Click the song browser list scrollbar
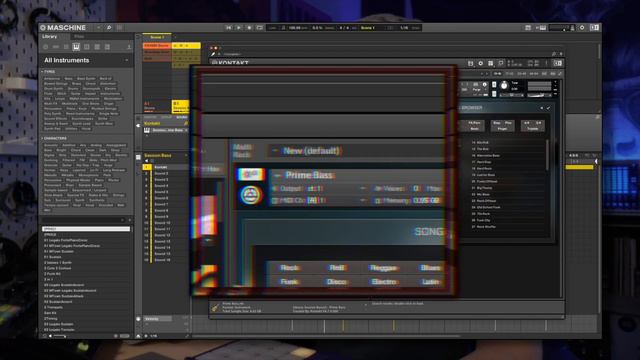This screenshot has height=360, width=640. click(x=547, y=155)
